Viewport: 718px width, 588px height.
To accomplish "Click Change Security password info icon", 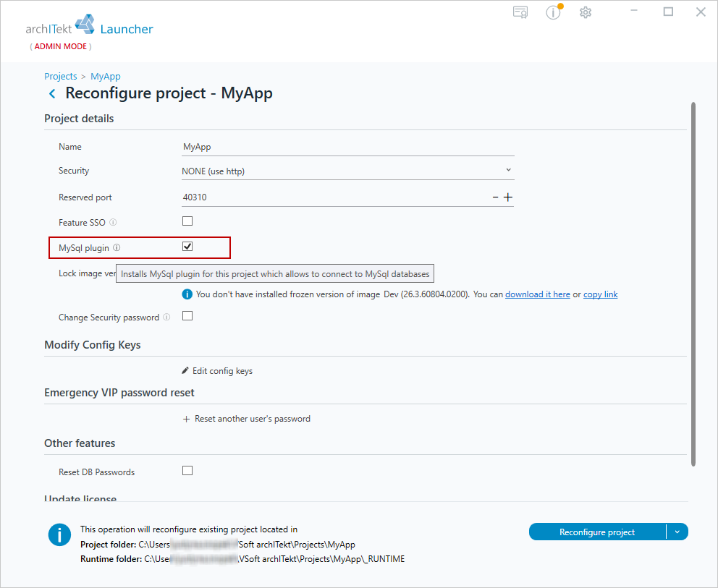I will (x=166, y=317).
